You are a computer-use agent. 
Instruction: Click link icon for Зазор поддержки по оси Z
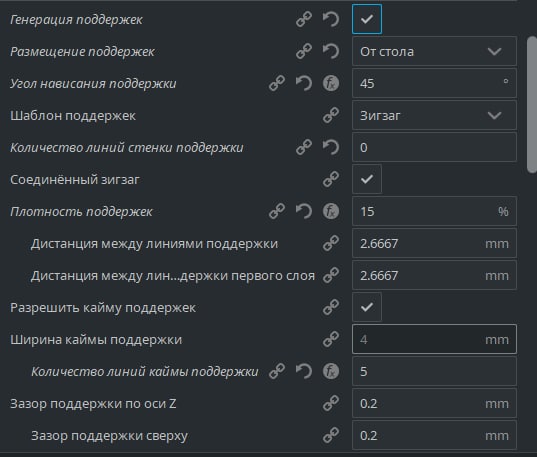[x=331, y=403]
